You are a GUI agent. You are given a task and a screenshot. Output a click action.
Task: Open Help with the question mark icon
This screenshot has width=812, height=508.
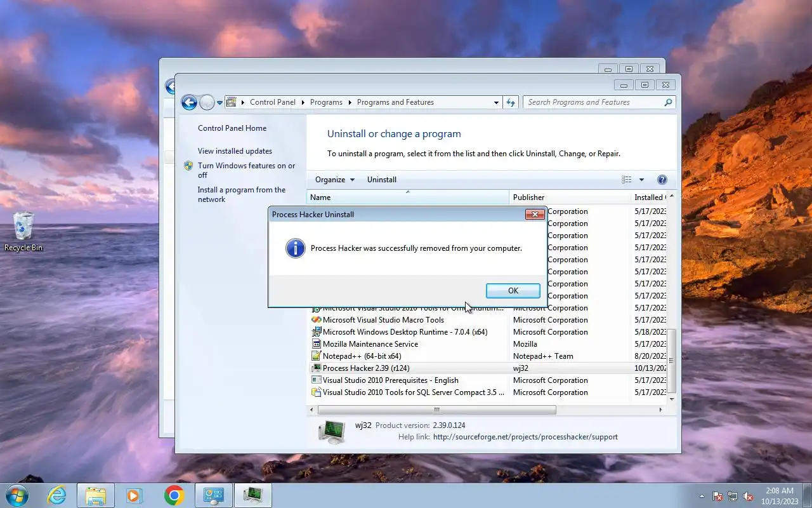(x=662, y=180)
